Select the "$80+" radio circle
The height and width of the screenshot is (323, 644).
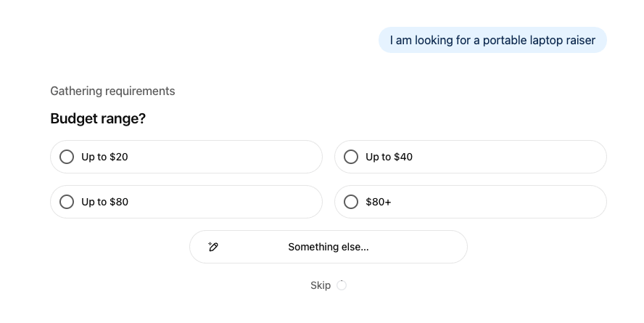tap(351, 202)
